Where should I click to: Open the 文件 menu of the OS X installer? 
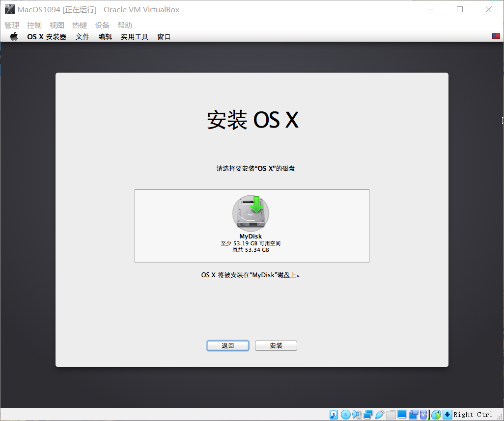82,36
